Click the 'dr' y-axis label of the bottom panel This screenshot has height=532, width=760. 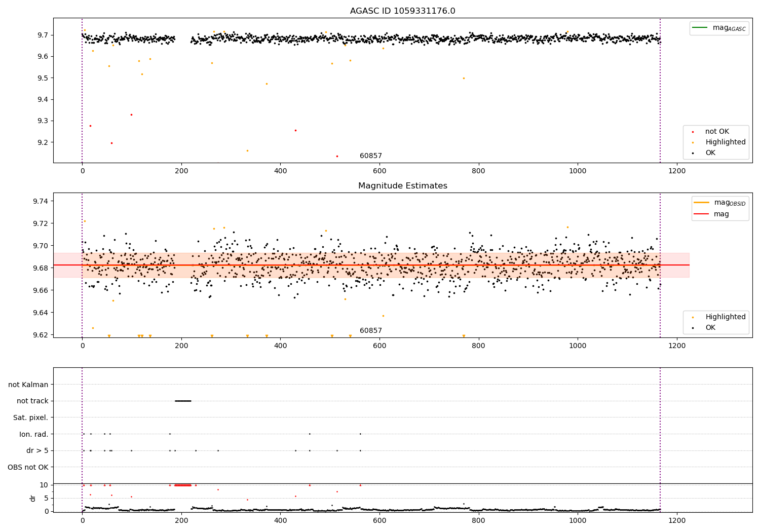(x=33, y=498)
